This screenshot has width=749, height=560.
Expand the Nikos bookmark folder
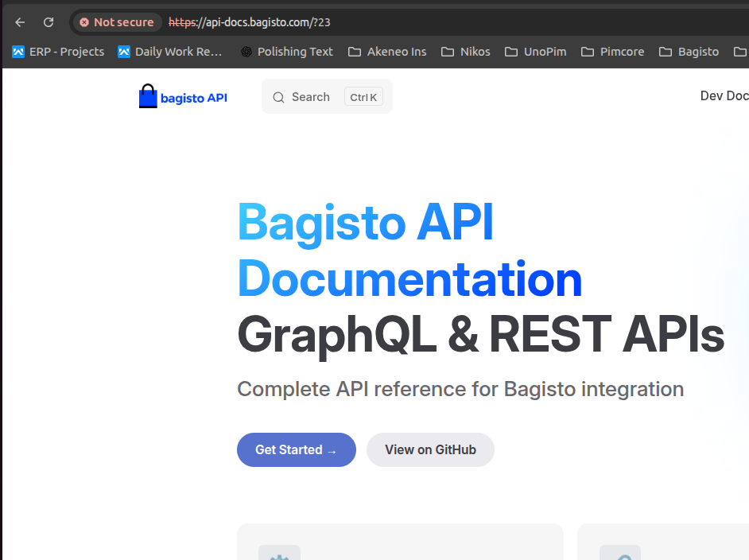(x=466, y=52)
